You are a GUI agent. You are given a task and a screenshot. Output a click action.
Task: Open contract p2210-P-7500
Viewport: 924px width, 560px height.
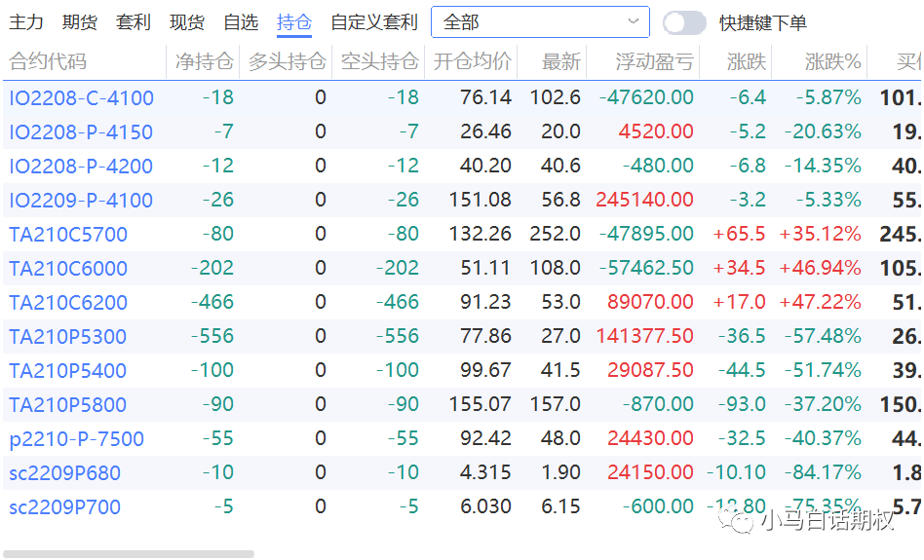77,439
